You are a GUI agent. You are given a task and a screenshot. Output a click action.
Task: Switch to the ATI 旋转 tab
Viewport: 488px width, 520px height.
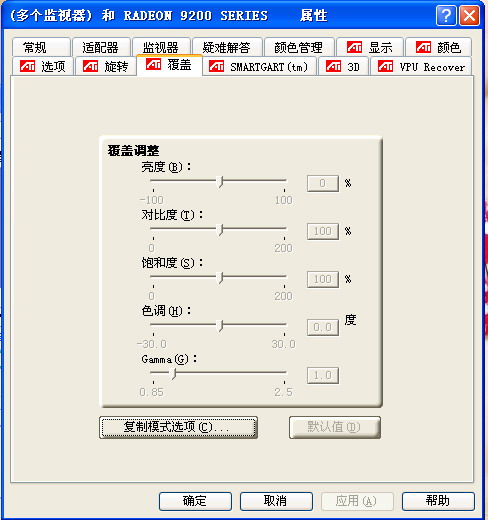pos(106,66)
